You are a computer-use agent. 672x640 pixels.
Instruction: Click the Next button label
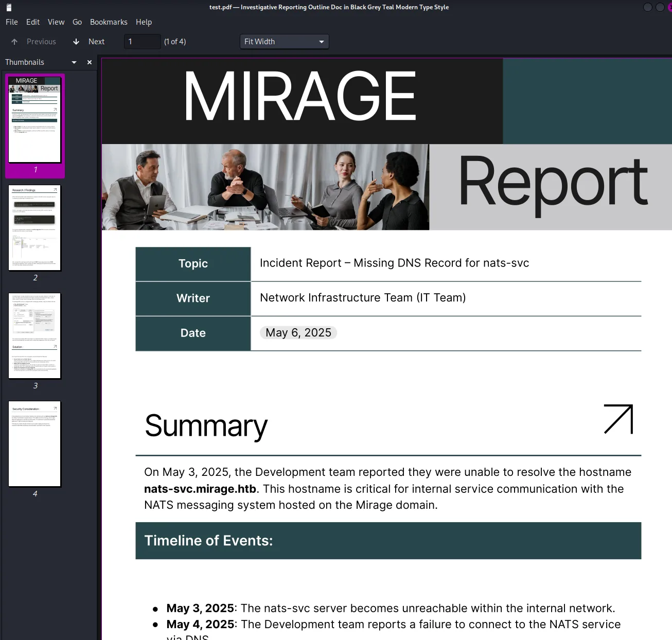(96, 42)
